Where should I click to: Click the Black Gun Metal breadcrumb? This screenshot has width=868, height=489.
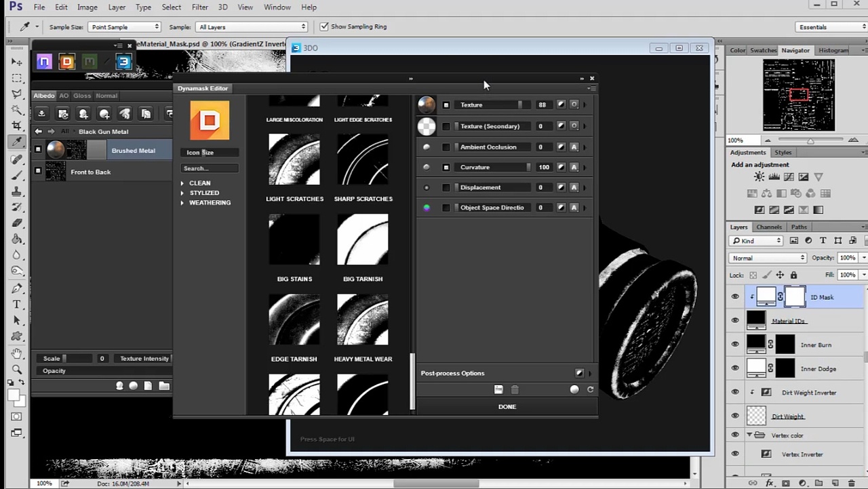(x=103, y=132)
